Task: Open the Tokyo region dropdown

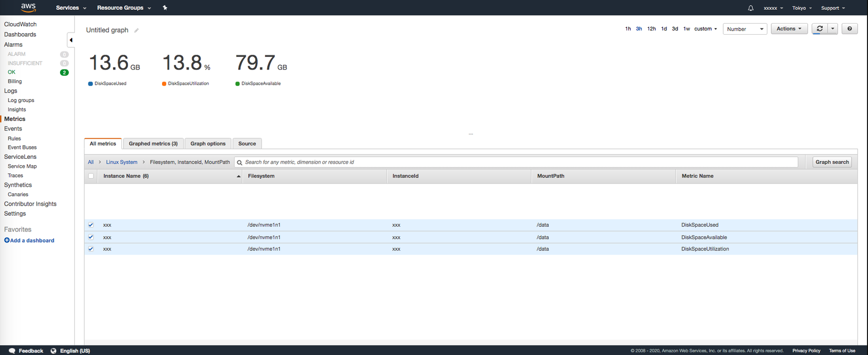Action: click(802, 8)
